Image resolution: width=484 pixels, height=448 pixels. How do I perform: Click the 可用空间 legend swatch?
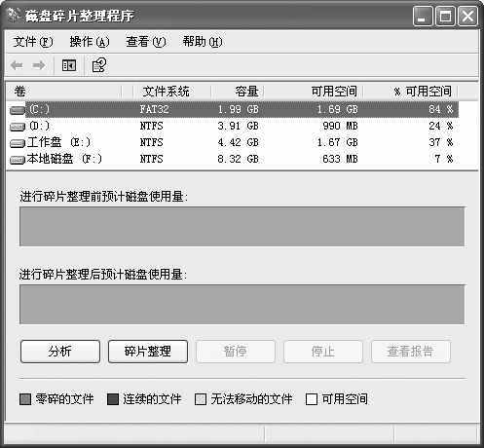[x=311, y=399]
